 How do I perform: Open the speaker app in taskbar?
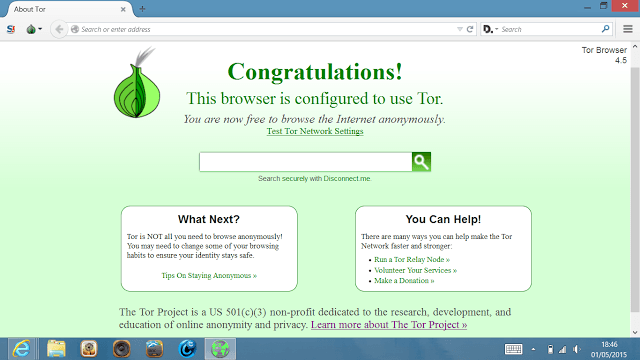[122, 349]
